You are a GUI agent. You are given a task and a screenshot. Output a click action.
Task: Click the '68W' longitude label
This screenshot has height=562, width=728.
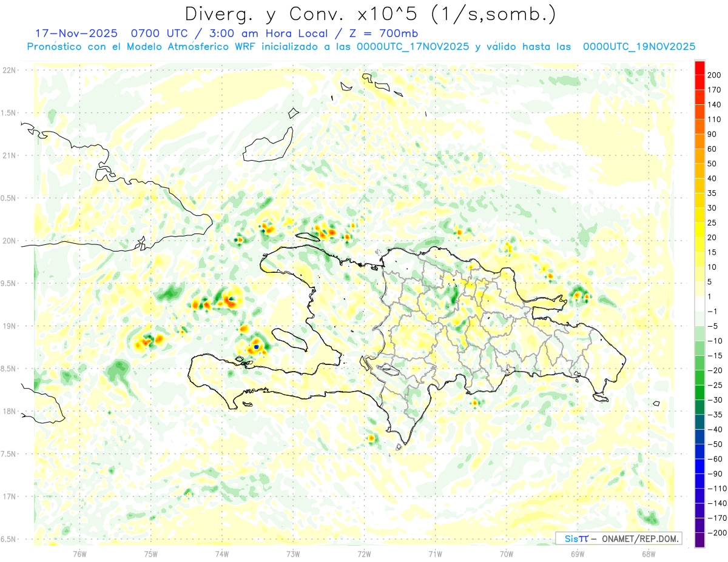click(649, 554)
